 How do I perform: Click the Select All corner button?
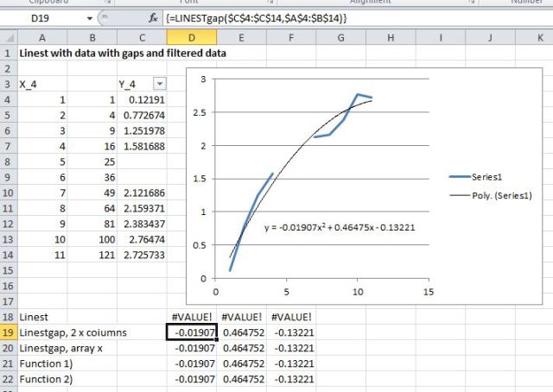click(8, 37)
